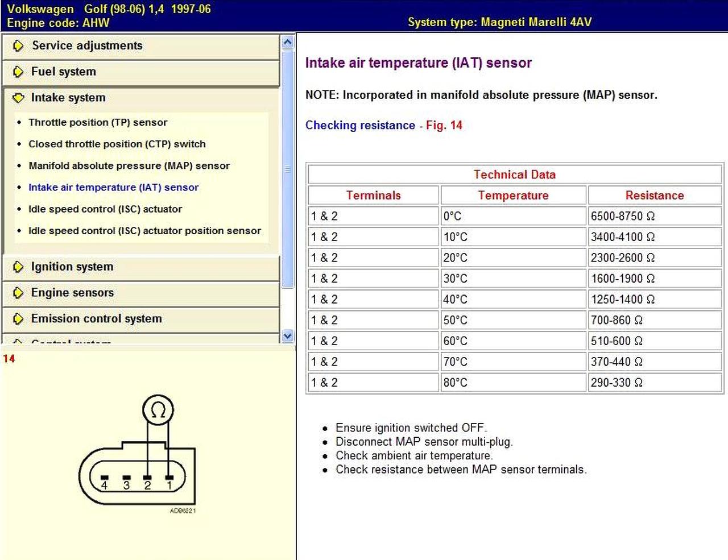Click the Intake air temperature (IAT) sensor heading
728x560 pixels.
419,63
